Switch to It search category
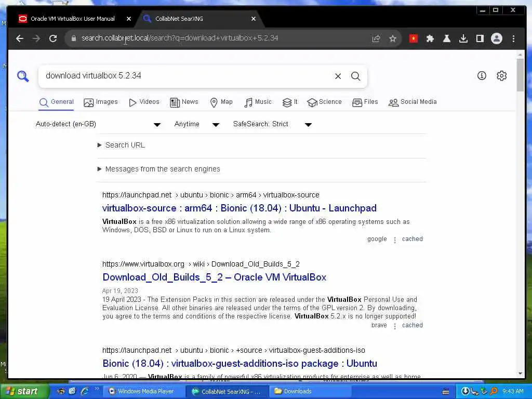This screenshot has height=399, width=532. 290,102
